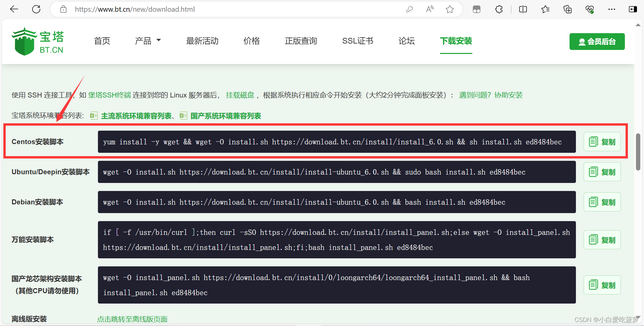
Task: Open the 点击跳转至离线版页面 link
Action: [132, 319]
